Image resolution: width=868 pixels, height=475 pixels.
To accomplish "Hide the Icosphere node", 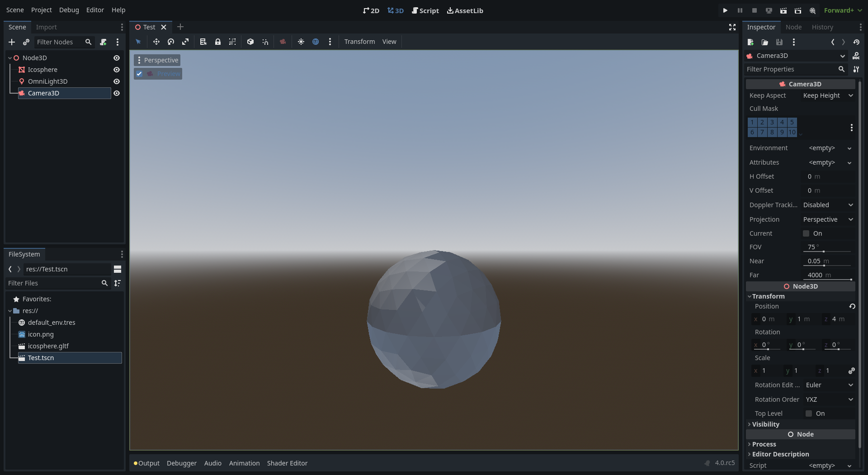I will click(117, 70).
